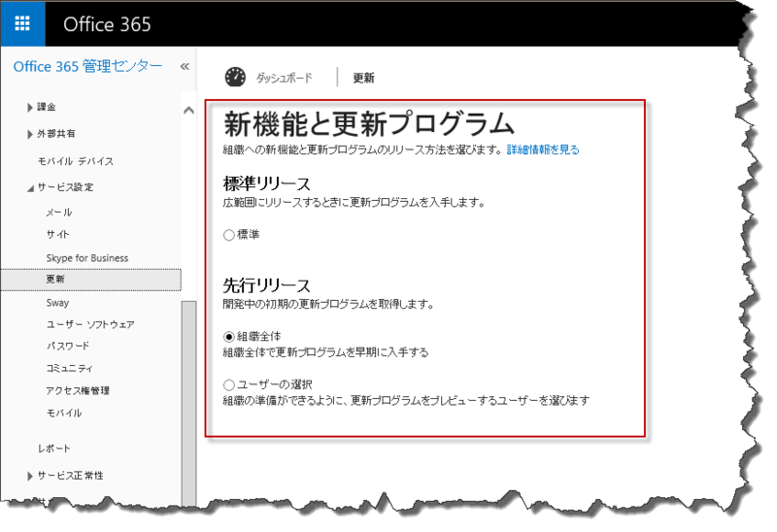The width and height of the screenshot is (777, 532).
Task: Open コミュニティ settings
Action: (69, 368)
